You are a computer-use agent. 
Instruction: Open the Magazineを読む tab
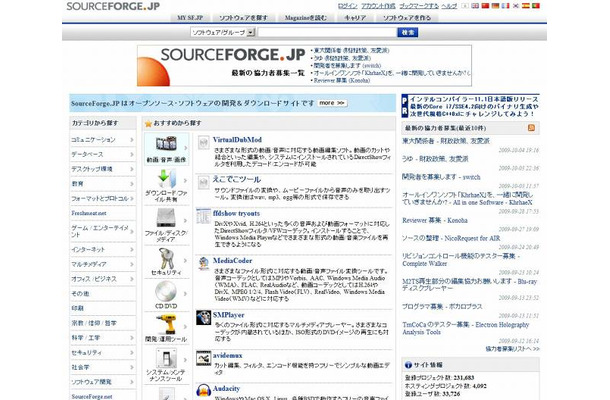click(305, 18)
